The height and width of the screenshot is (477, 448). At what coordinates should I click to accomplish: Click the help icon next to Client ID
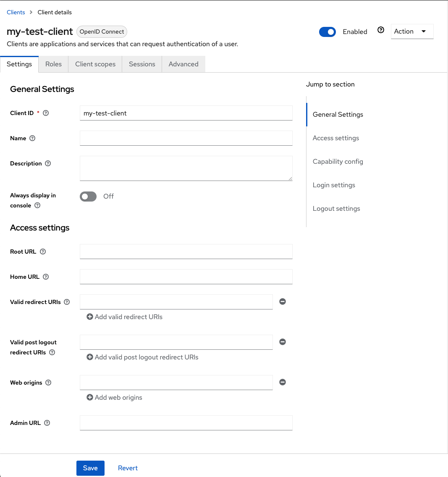pos(46,113)
